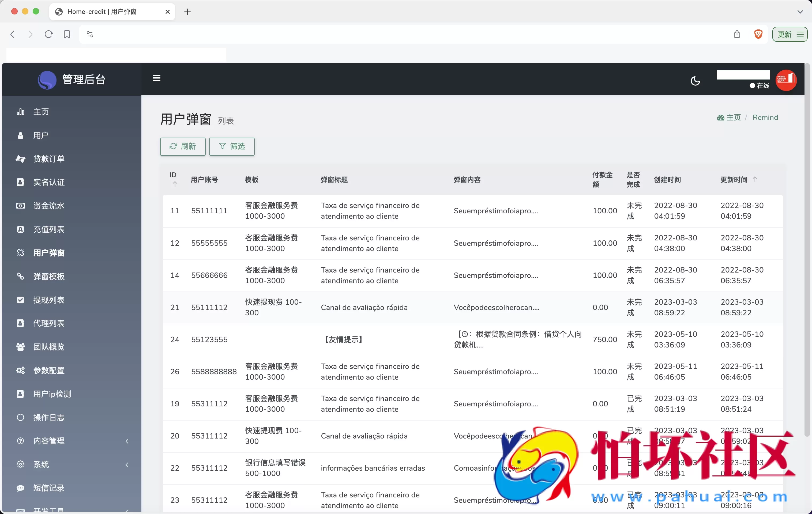Image resolution: width=812 pixels, height=514 pixels.
Task: Expand the 系统 submenu
Action: pos(127,464)
